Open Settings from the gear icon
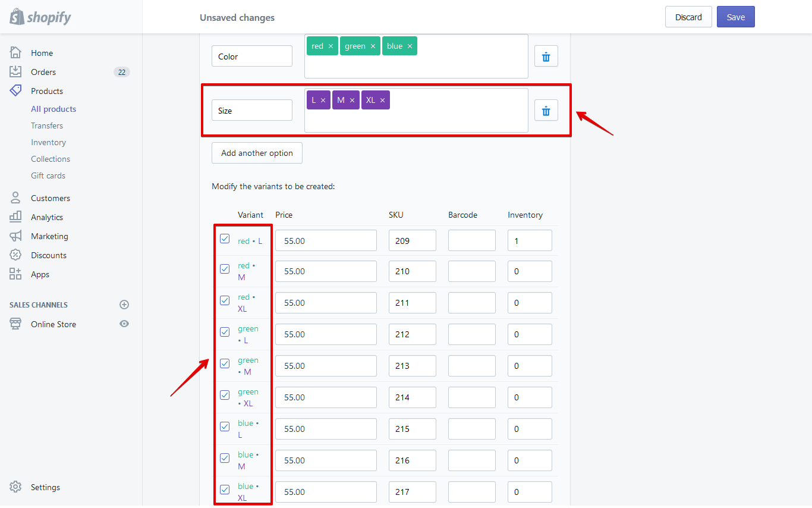 (x=16, y=487)
